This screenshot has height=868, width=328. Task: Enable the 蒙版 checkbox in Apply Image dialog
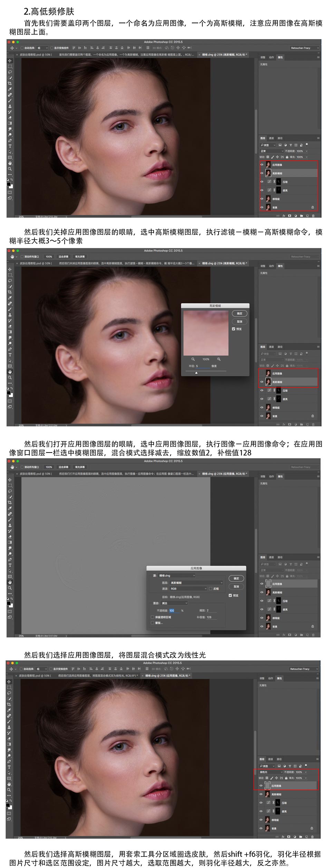coord(153,623)
